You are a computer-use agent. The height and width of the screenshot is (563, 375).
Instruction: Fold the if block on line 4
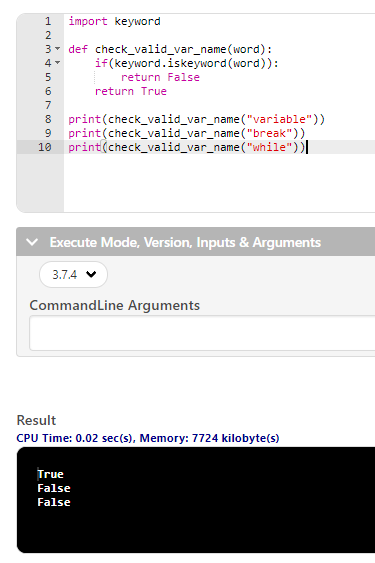point(57,62)
